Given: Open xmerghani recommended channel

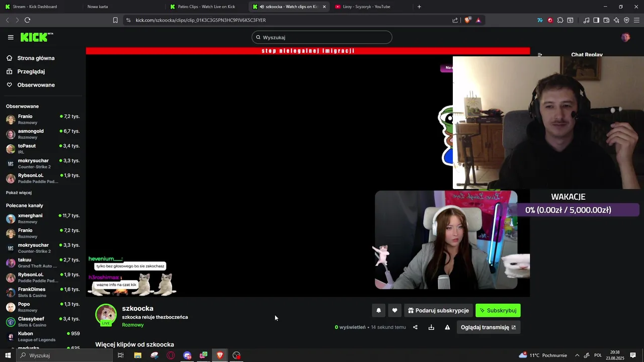Looking at the screenshot, I should tap(43, 218).
